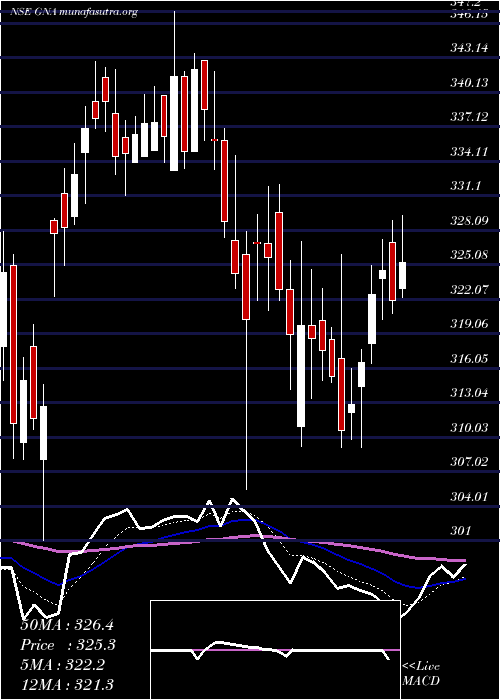500x700 pixels.
Task: Click the 316.05 price axis label
Action: pyautogui.click(x=469, y=358)
